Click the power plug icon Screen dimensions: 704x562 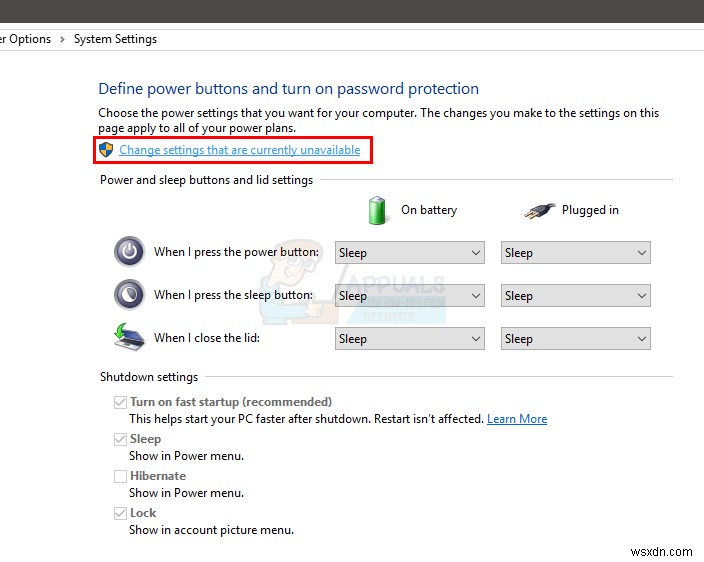pyautogui.click(x=539, y=210)
